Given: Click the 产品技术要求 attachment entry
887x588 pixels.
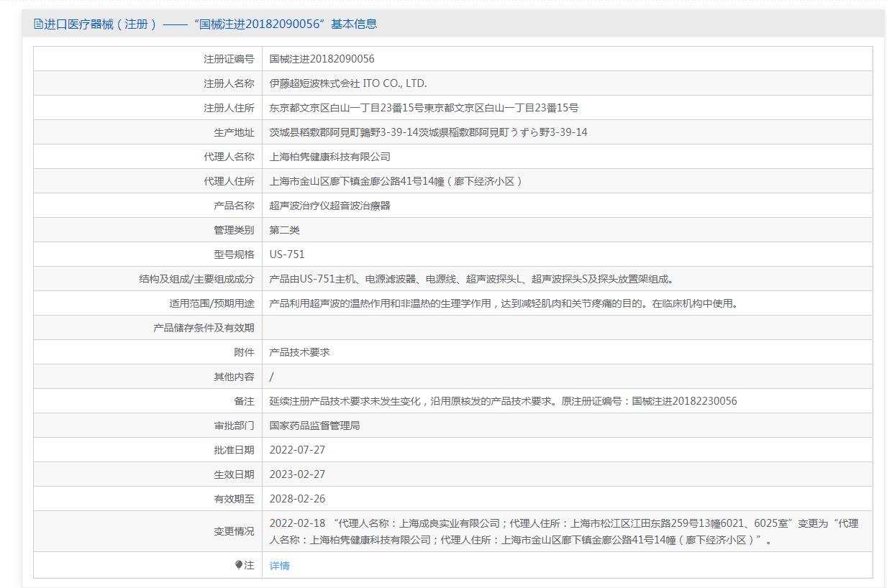Looking at the screenshot, I should pos(299,352).
